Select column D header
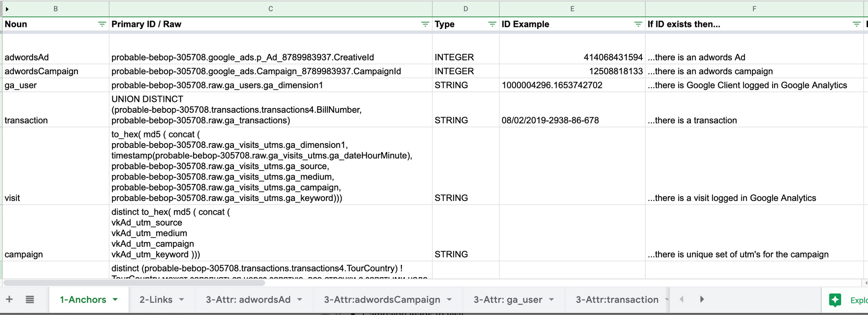Screen dimensions: 868x315 point(466,9)
